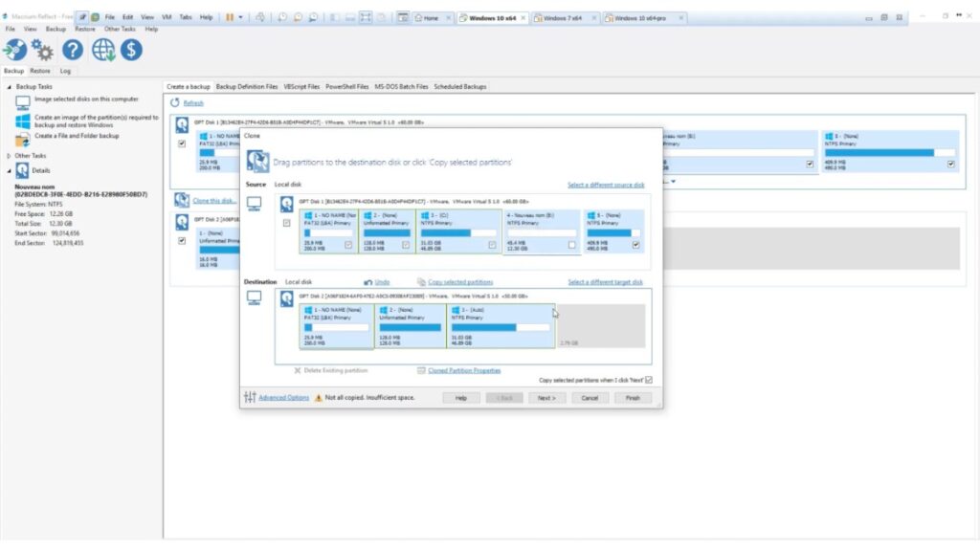
Task: Click destination partition 3 (Auto) NTFS block
Action: 501,325
